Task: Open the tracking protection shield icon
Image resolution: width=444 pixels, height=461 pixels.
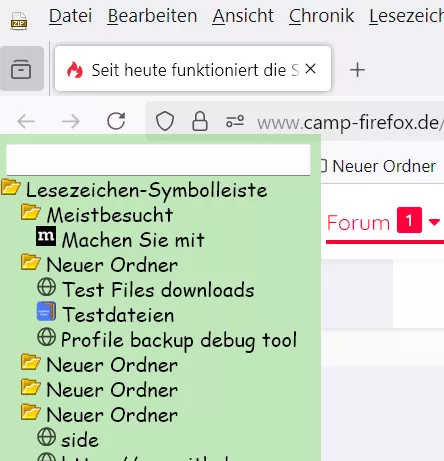Action: click(165, 121)
